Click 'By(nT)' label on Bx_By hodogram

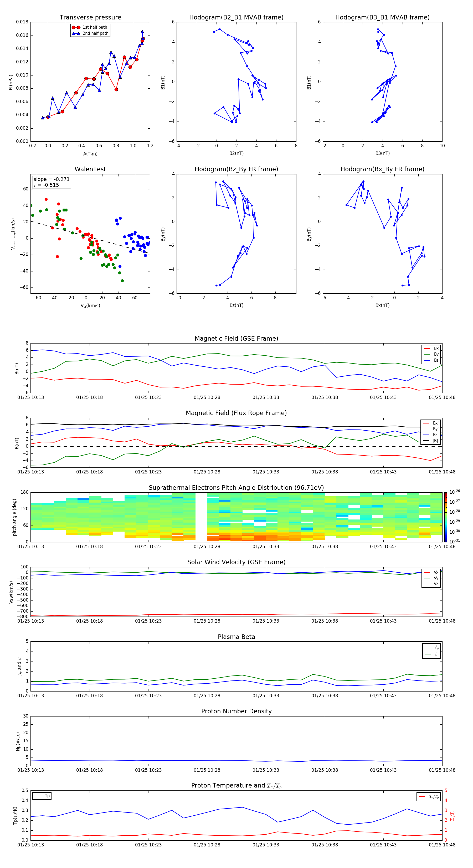[x=309, y=234]
